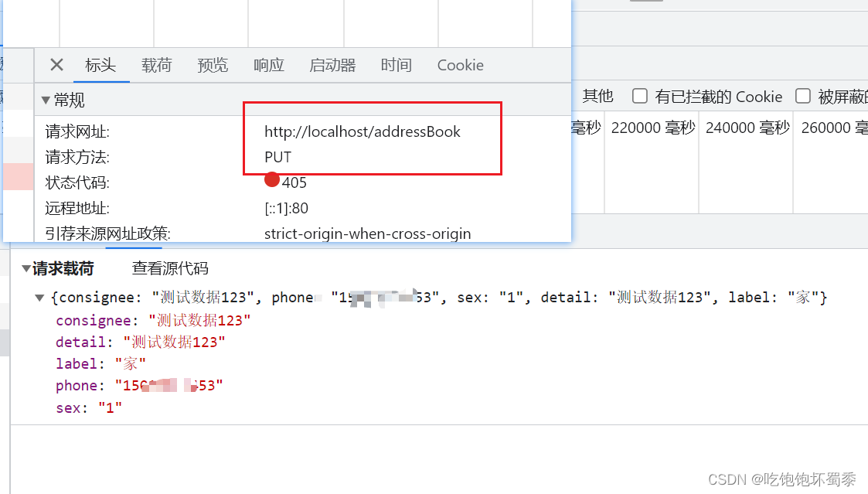Collapse the consignee JSON payload object

click(38, 297)
